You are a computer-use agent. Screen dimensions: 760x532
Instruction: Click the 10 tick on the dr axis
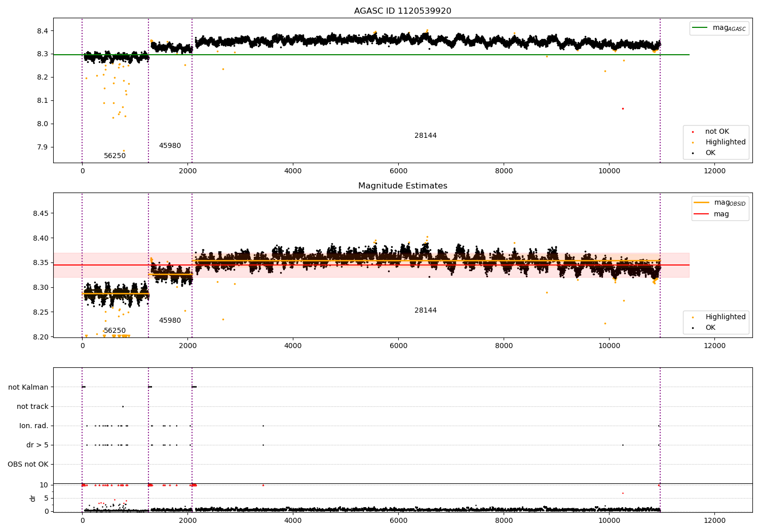(x=44, y=485)
